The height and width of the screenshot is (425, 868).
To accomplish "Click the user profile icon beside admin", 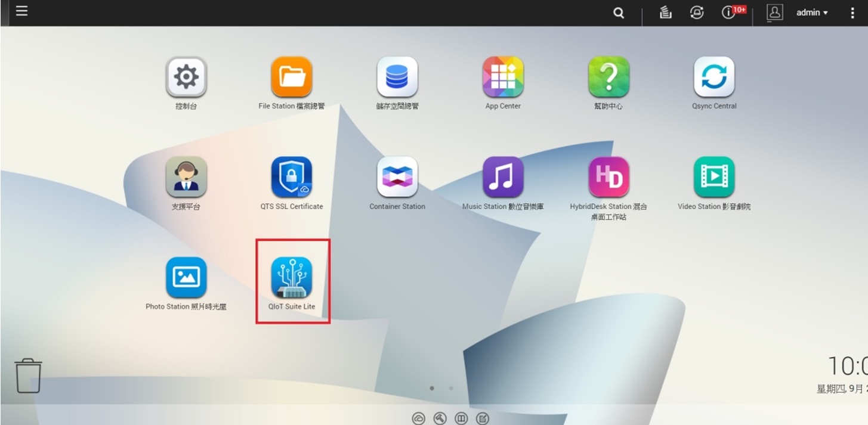I will click(x=774, y=13).
